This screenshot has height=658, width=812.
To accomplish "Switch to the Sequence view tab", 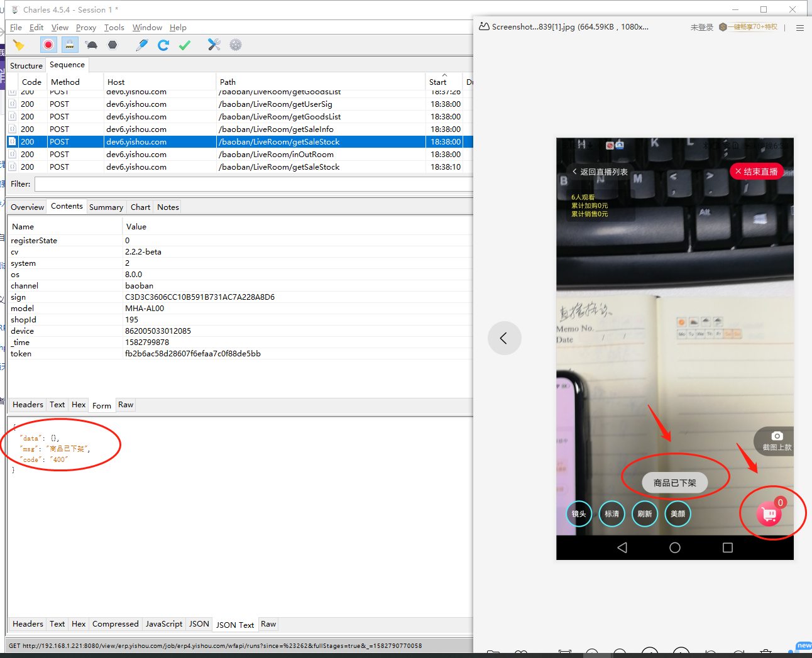I will (67, 65).
